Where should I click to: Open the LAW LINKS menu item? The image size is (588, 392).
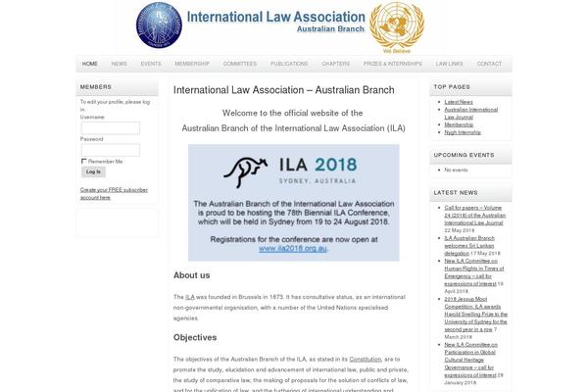[449, 64]
